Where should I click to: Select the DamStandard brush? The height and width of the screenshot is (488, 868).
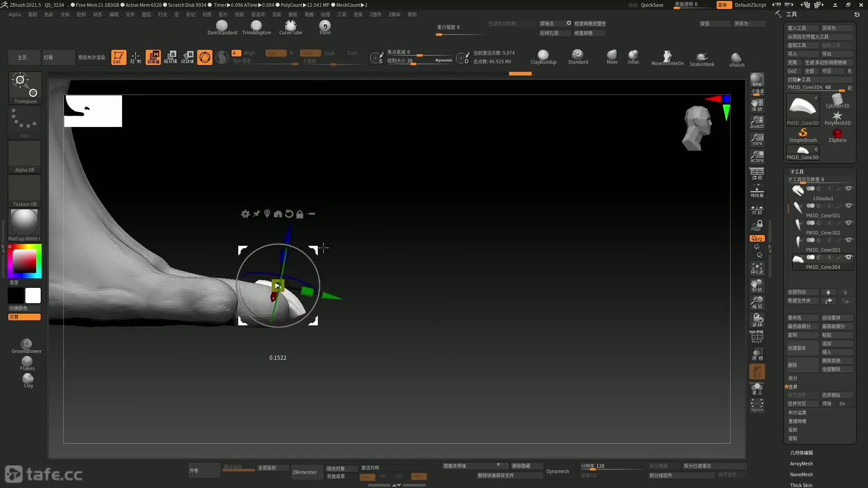click(222, 28)
